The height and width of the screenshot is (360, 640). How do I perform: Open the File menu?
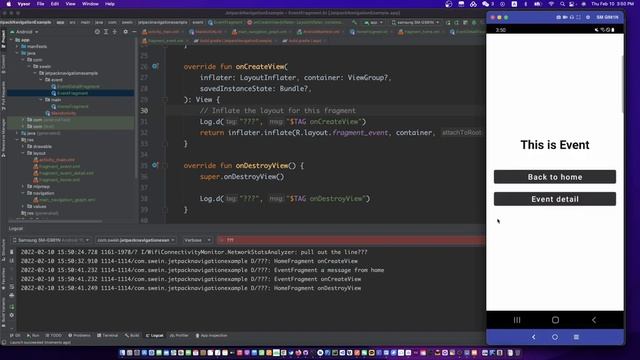tap(40, 4)
